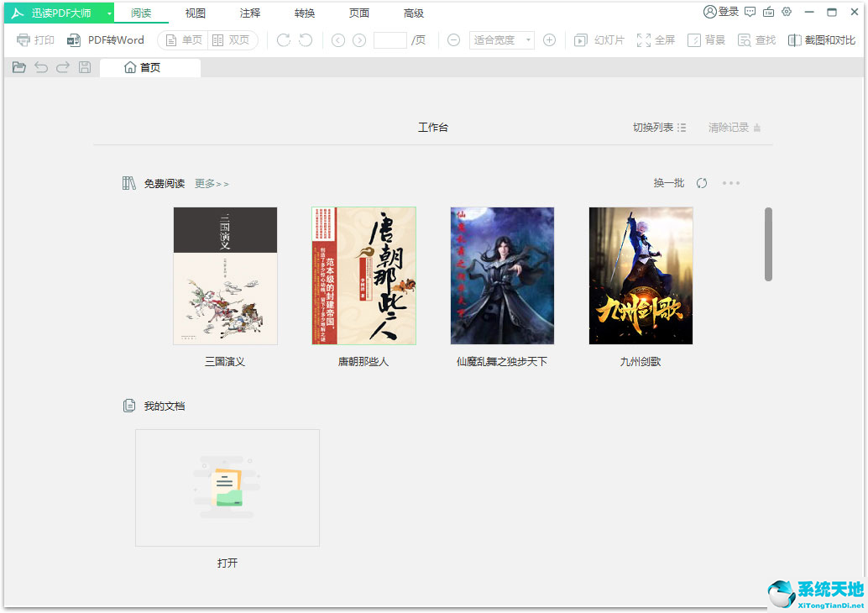This screenshot has width=868, height=613.
Task: Open the 适合宽度 zoom mode dropdown
Action: pyautogui.click(x=501, y=39)
